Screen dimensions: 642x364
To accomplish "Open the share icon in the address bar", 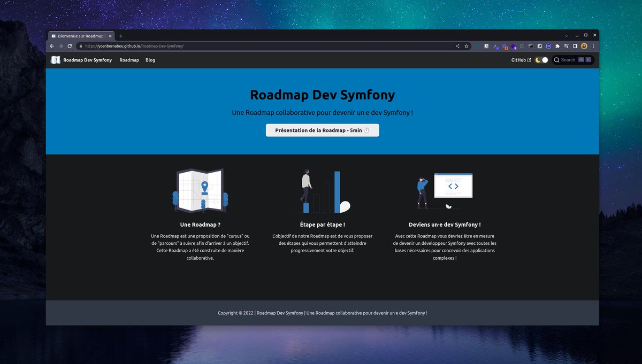I will click(457, 46).
